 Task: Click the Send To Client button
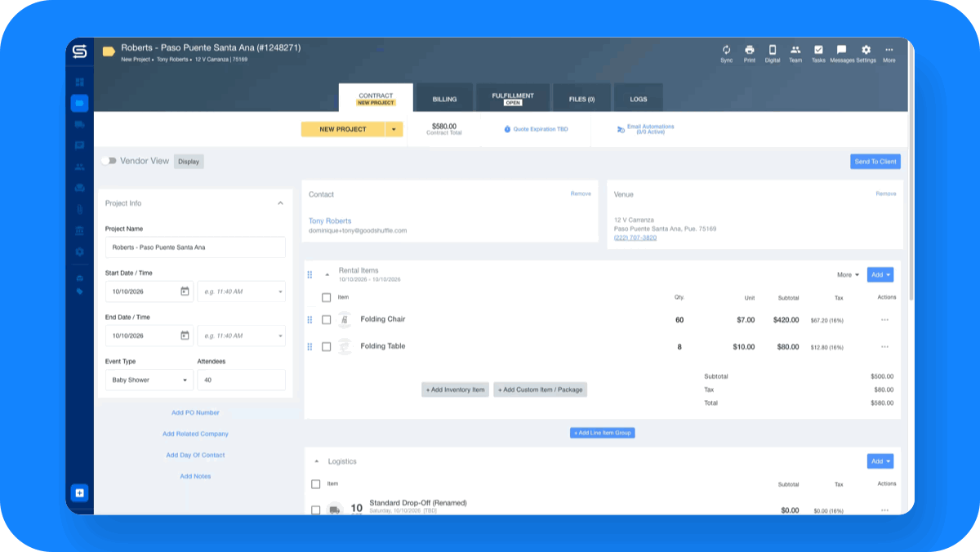coord(875,162)
